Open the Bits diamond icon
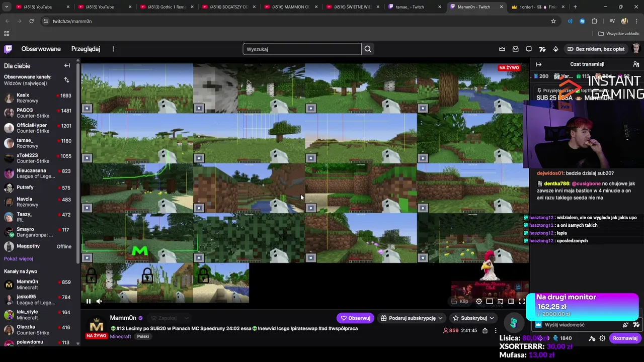The height and width of the screenshot is (362, 644). click(x=555, y=49)
